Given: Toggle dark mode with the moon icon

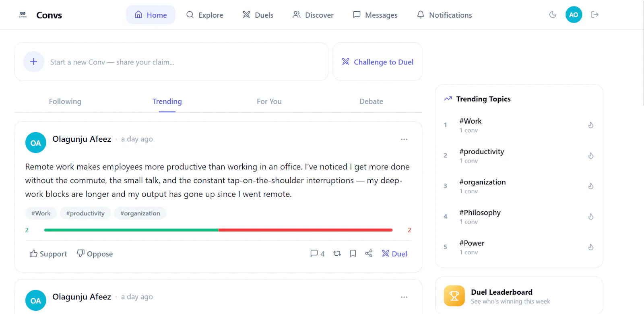Looking at the screenshot, I should point(553,14).
